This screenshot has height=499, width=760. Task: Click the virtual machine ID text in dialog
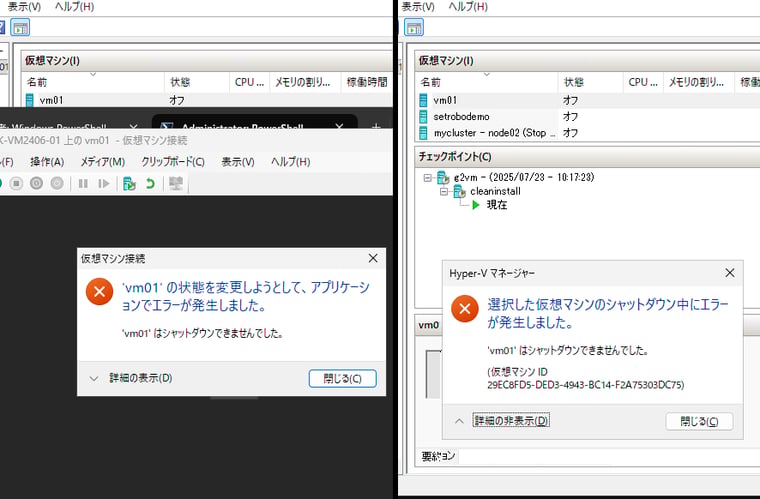click(x=586, y=378)
